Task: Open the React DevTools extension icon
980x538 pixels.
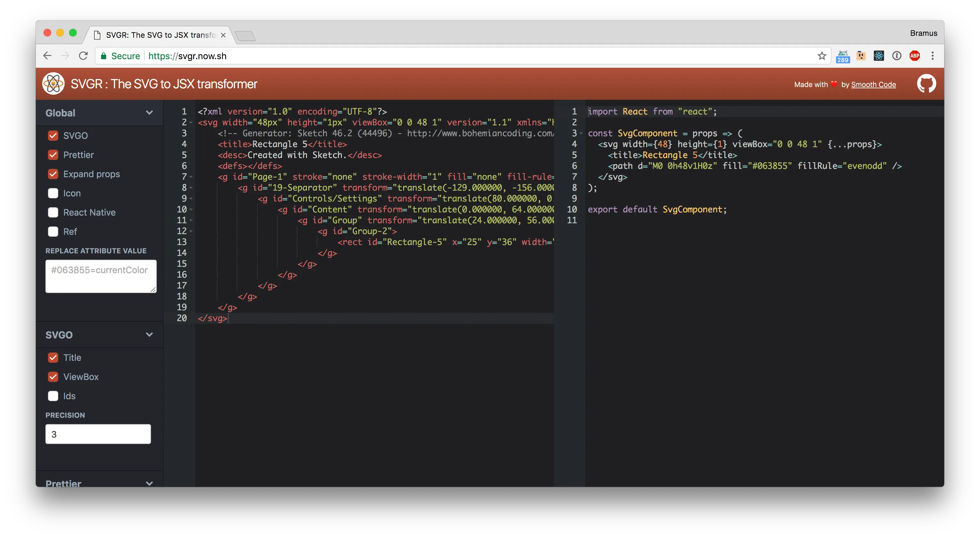Action: coord(878,56)
